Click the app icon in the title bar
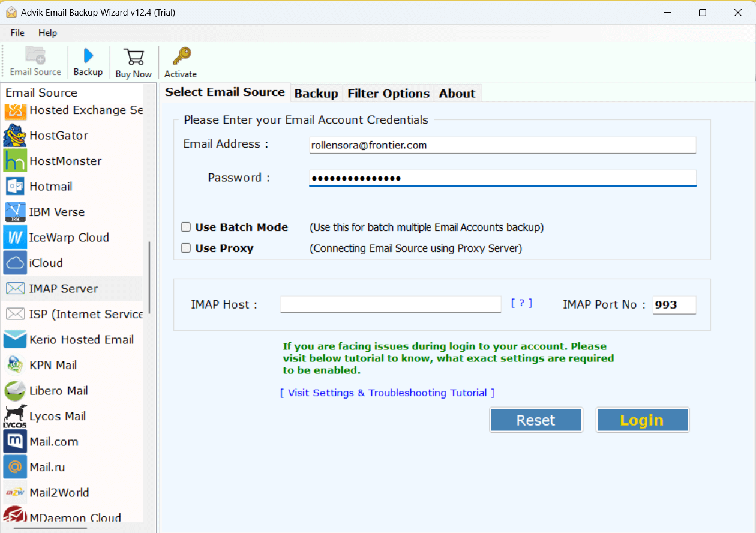756x533 pixels. tap(11, 13)
